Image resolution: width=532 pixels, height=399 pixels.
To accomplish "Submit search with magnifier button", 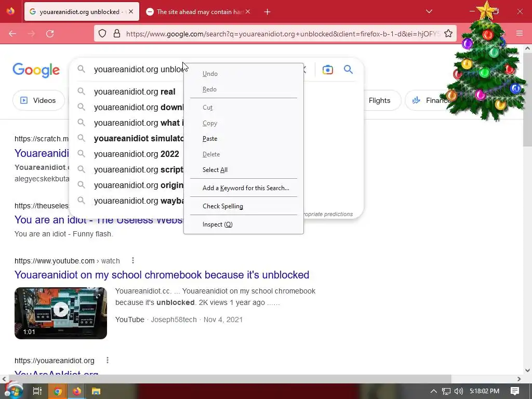I will [x=349, y=70].
